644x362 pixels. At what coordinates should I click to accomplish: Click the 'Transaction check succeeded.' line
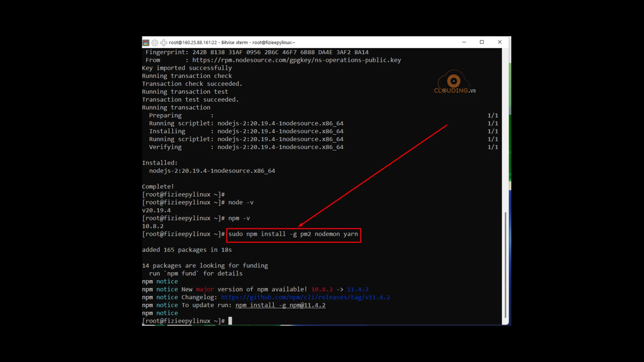[x=192, y=84]
